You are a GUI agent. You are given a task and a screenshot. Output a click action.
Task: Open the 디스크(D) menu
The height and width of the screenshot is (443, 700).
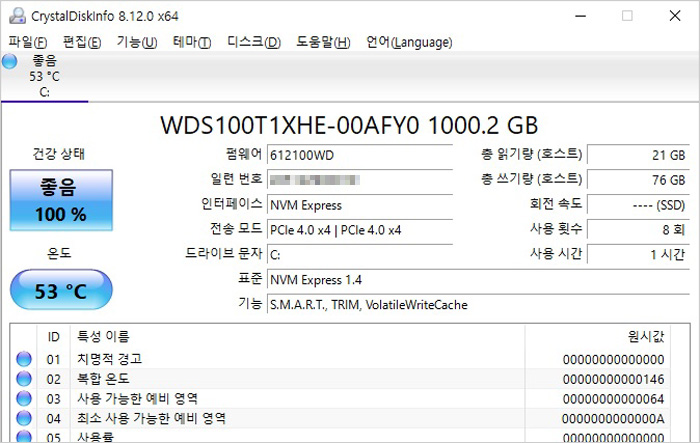[254, 42]
